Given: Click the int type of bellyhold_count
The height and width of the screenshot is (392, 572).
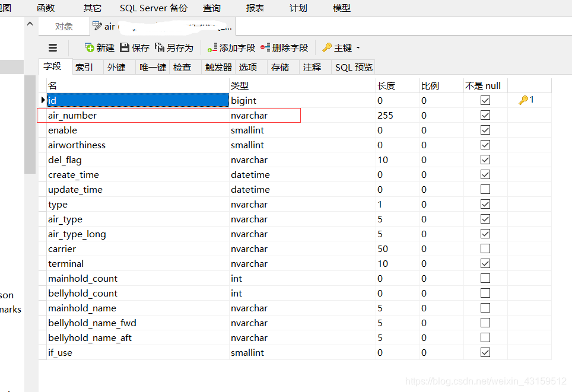Looking at the screenshot, I should (x=303, y=293).
